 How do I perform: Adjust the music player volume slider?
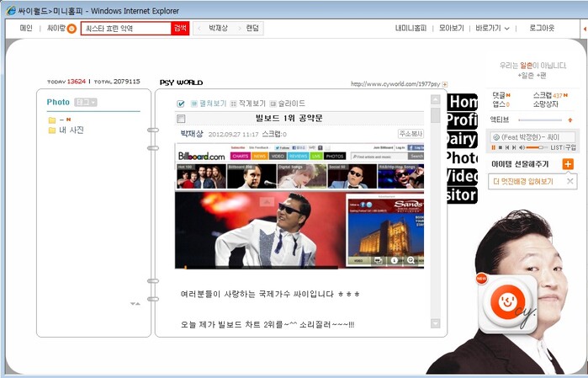tap(537, 148)
